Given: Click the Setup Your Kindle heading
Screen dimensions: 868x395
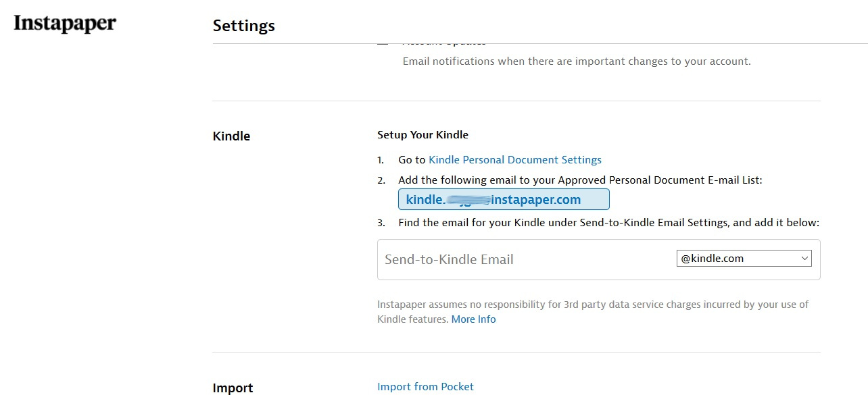Looking at the screenshot, I should tap(423, 135).
